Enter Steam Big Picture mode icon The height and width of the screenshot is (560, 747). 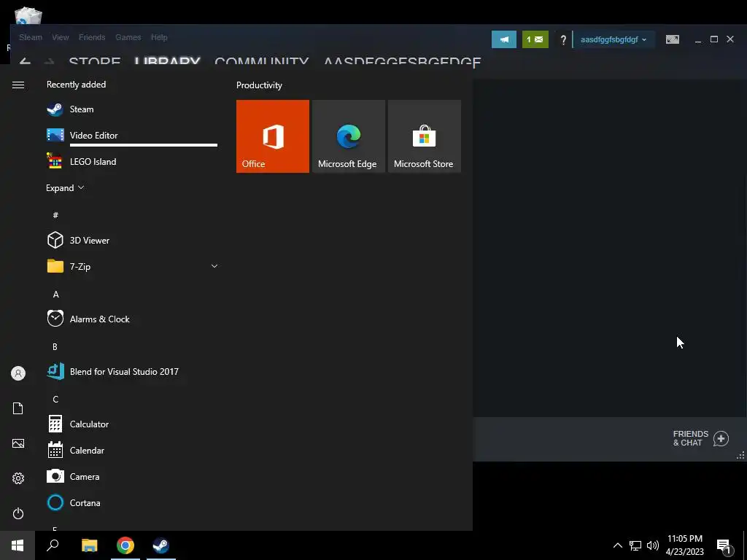673,39
